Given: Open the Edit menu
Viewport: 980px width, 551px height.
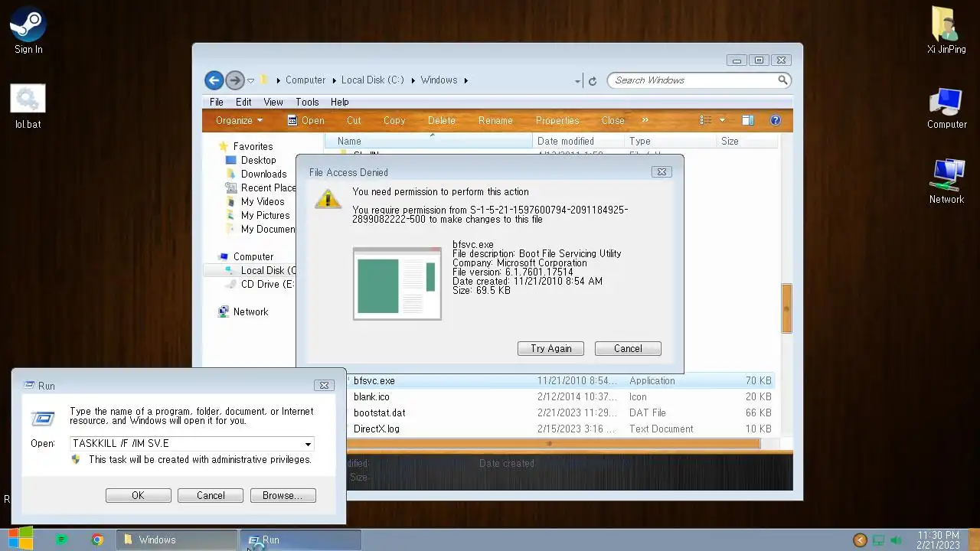Looking at the screenshot, I should pos(243,102).
